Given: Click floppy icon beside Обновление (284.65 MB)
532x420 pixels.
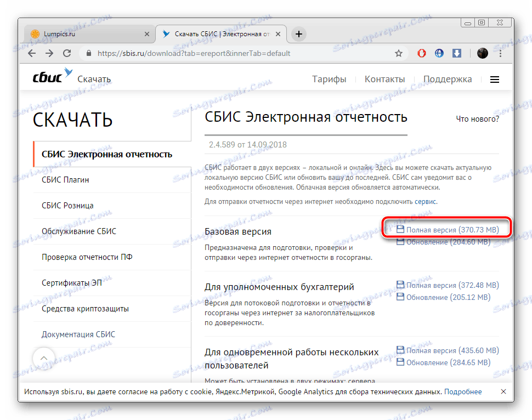Looking at the screenshot, I should (x=400, y=362).
